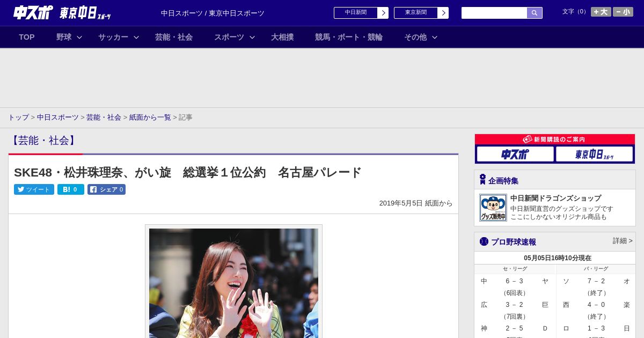Bookmark with the Hatena B! button
Viewport: 644px width, 338px height.
coord(71,189)
